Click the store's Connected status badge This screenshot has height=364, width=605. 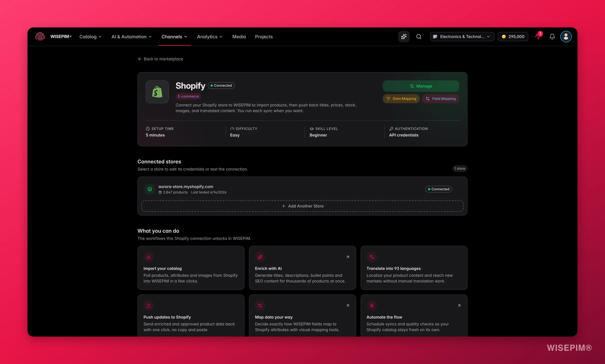[x=439, y=189]
